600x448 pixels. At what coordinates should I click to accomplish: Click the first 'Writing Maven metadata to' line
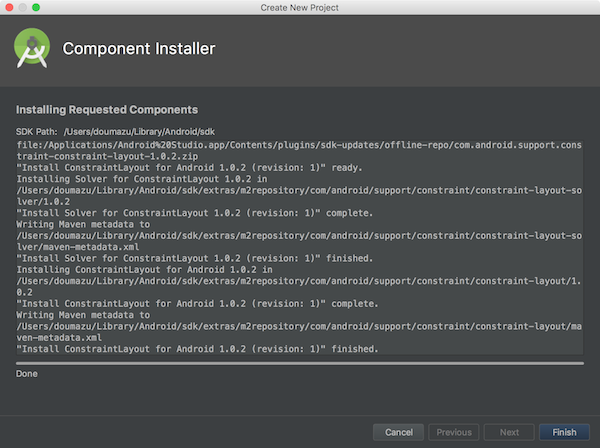coord(83,225)
